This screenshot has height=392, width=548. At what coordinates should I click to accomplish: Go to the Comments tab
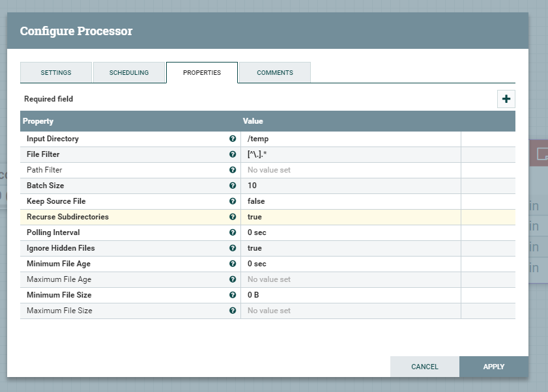[275, 72]
